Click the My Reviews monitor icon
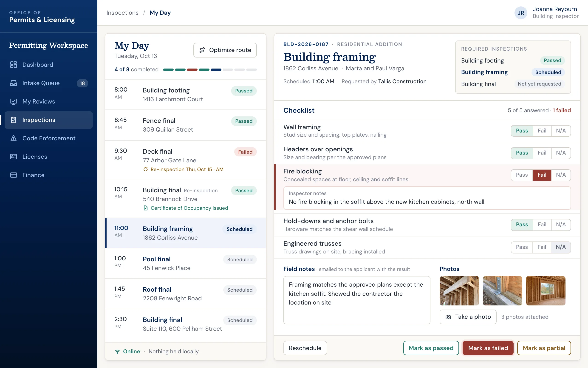 coord(14,101)
